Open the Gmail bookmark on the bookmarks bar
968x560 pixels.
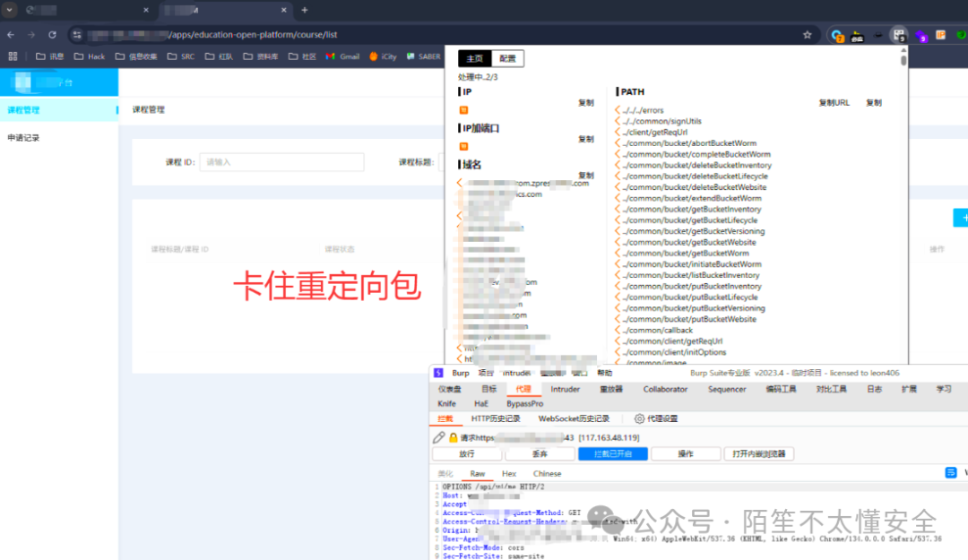point(341,56)
